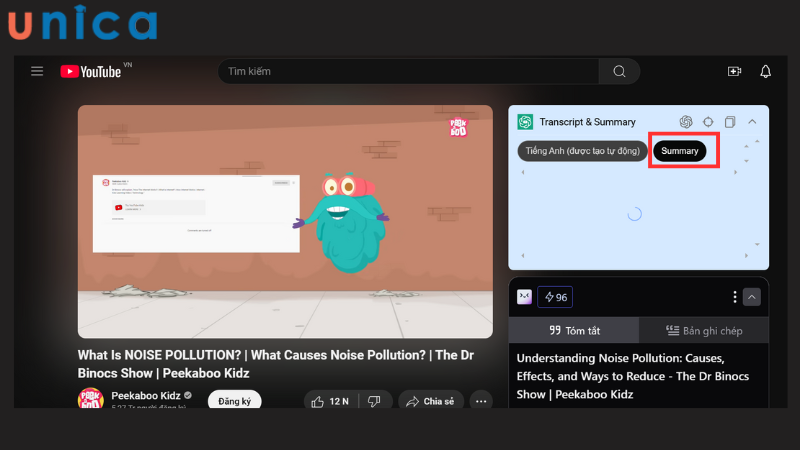Copy transcript using the copy icon
This screenshot has height=450, width=800.
point(730,122)
